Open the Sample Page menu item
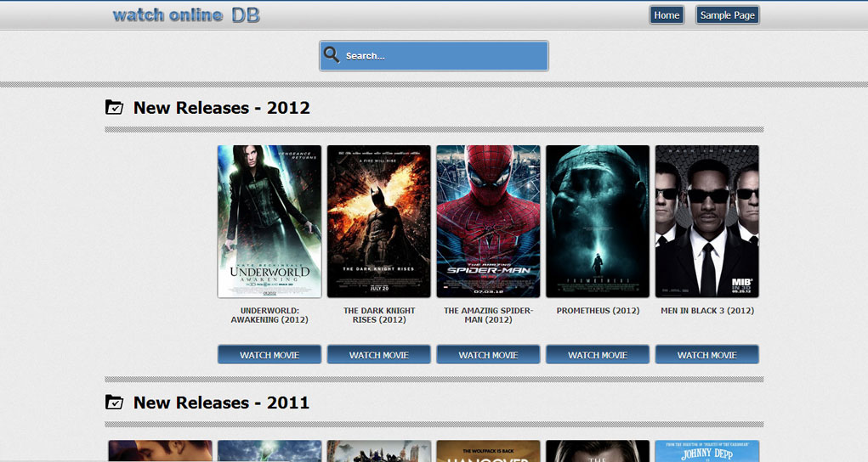Screen dimensions: 868x462 pos(728,15)
